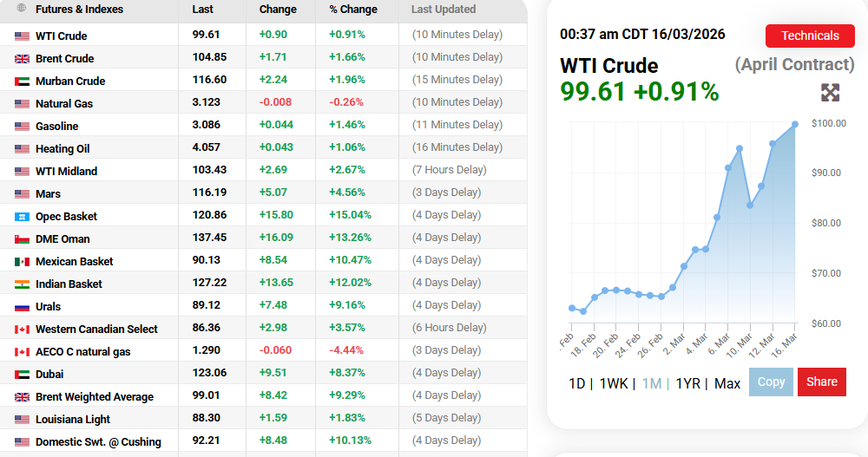The height and width of the screenshot is (457, 868).
Task: Click the Brent Weighted Average row name
Action: click(95, 397)
